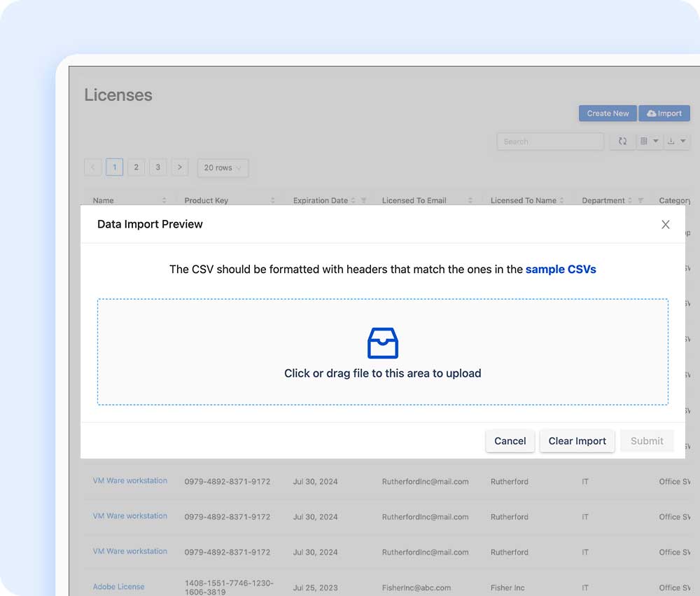Focus the Search field
Screen dimensions: 700x596
coord(550,141)
